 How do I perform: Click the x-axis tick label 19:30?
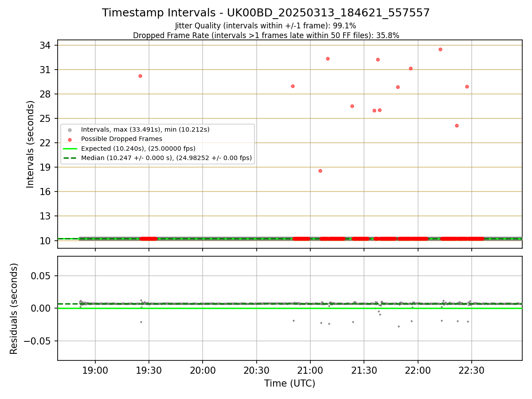[149, 371]
